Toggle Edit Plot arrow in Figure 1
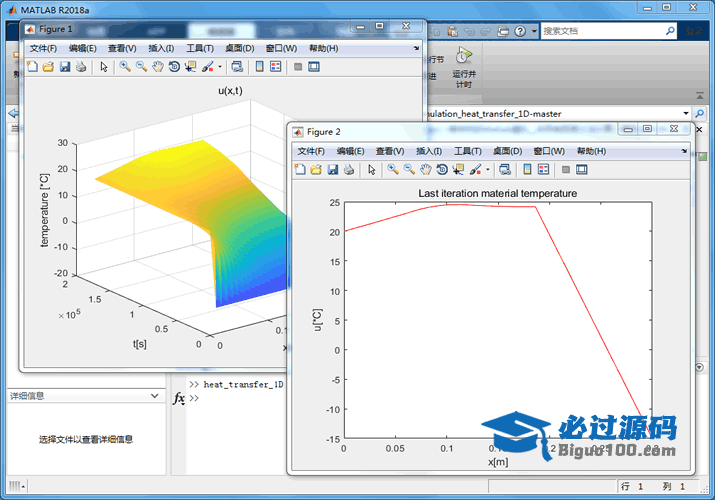The height and width of the screenshot is (500, 715). [103, 67]
